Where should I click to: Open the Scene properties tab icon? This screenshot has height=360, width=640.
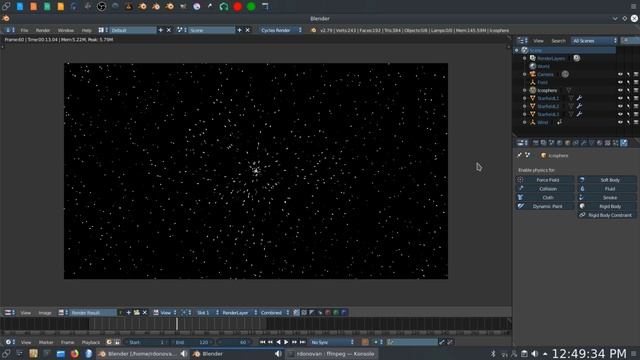[551, 143]
